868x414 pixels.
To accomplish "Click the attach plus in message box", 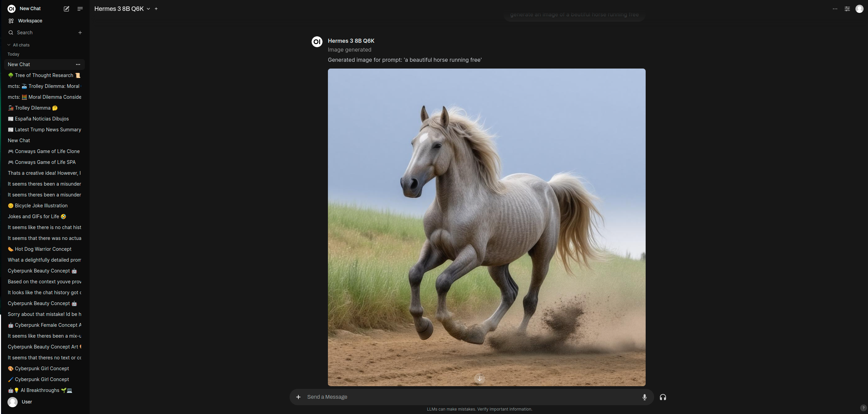I will (x=298, y=397).
